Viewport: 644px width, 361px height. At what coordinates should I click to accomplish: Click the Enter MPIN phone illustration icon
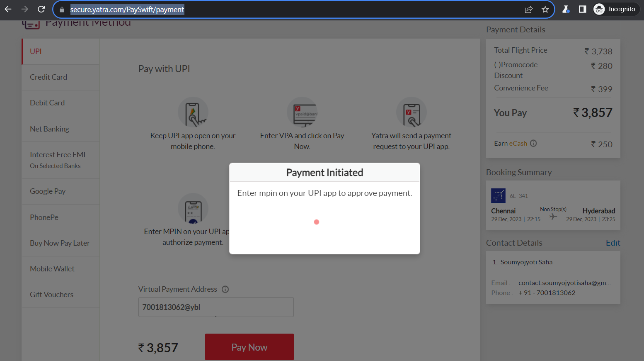193,208
